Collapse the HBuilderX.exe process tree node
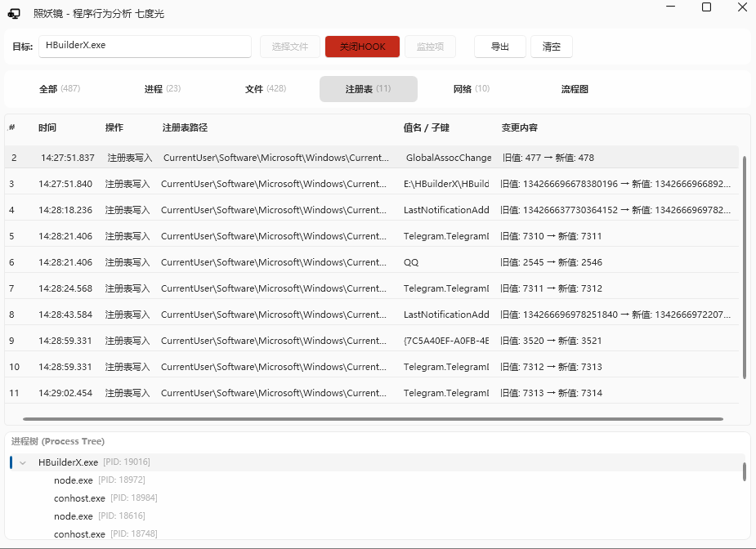 [23, 462]
